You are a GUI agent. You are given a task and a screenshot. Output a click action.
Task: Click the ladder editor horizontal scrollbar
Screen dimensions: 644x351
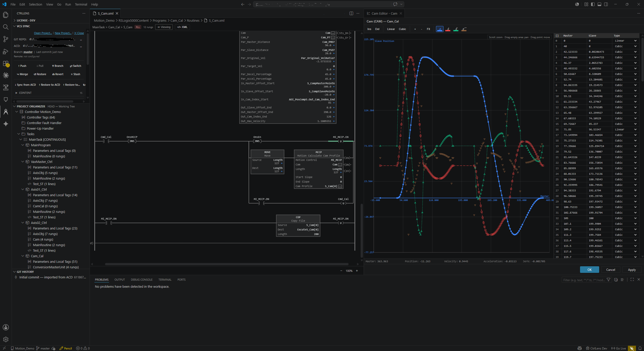tap(227, 264)
